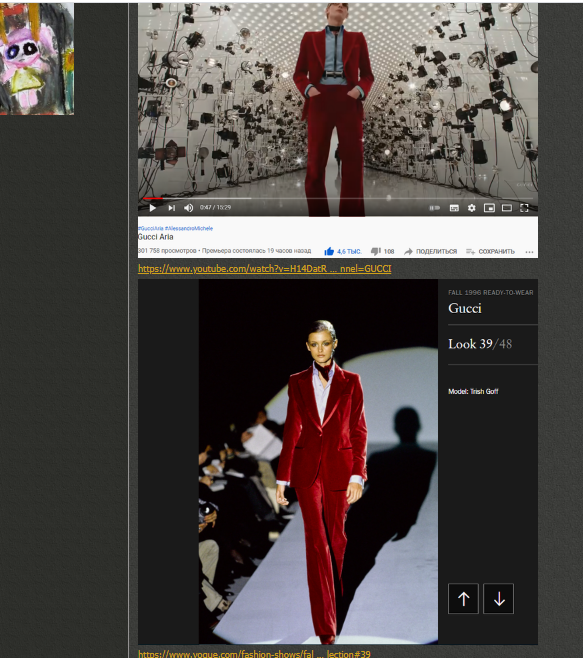The height and width of the screenshot is (658, 583).
Task: Open the three-dot more options menu
Action: [529, 252]
